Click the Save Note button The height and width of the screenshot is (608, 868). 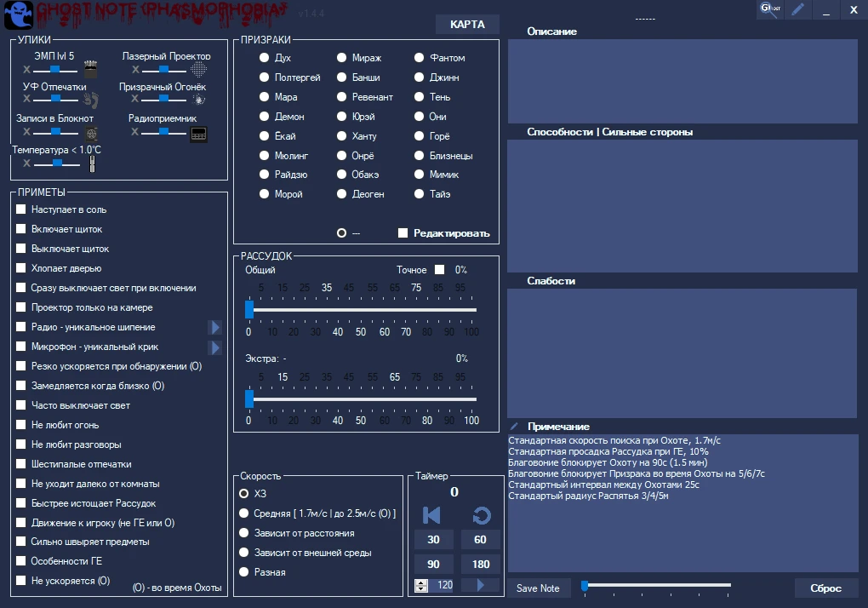(x=538, y=588)
